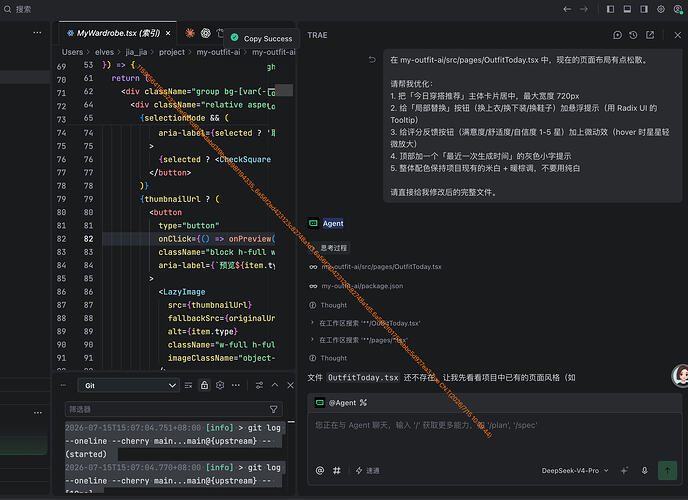The image size is (688, 500).
Task: Open output settings gear icon
Action: tap(220, 386)
